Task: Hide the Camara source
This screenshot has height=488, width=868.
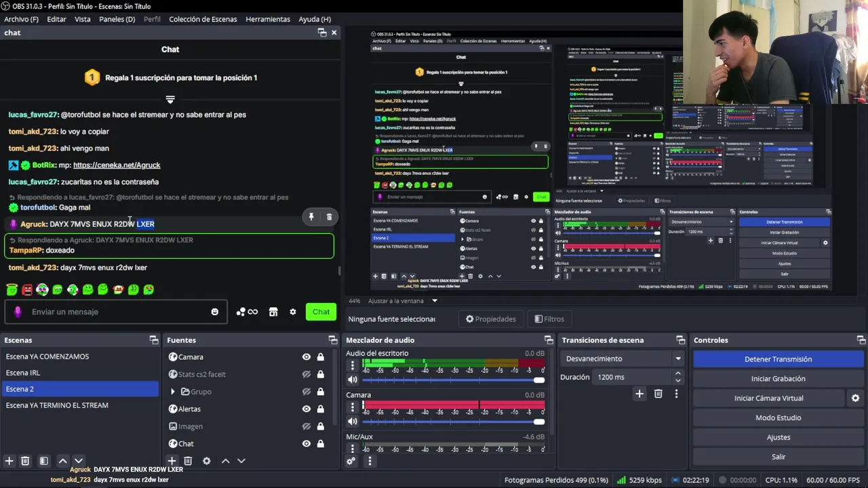Action: pos(307,357)
